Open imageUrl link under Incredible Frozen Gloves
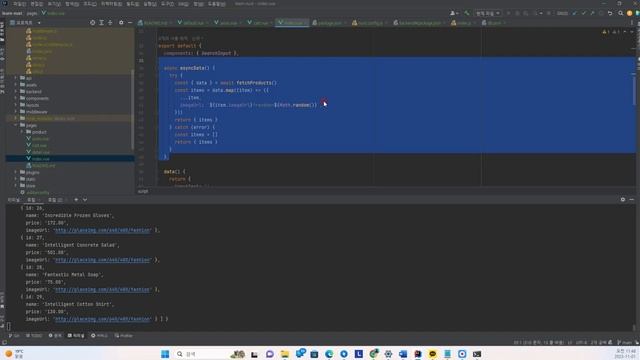The image size is (640, 360). [x=102, y=230]
